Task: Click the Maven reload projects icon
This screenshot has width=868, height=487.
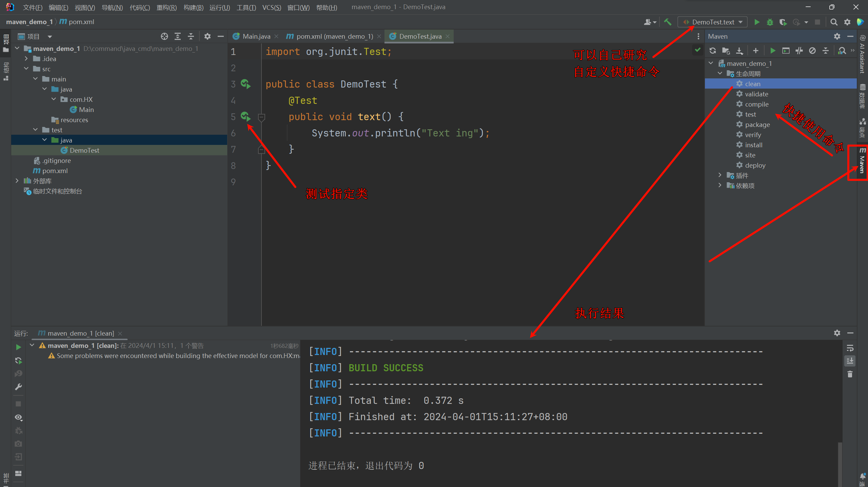Action: [x=713, y=51]
